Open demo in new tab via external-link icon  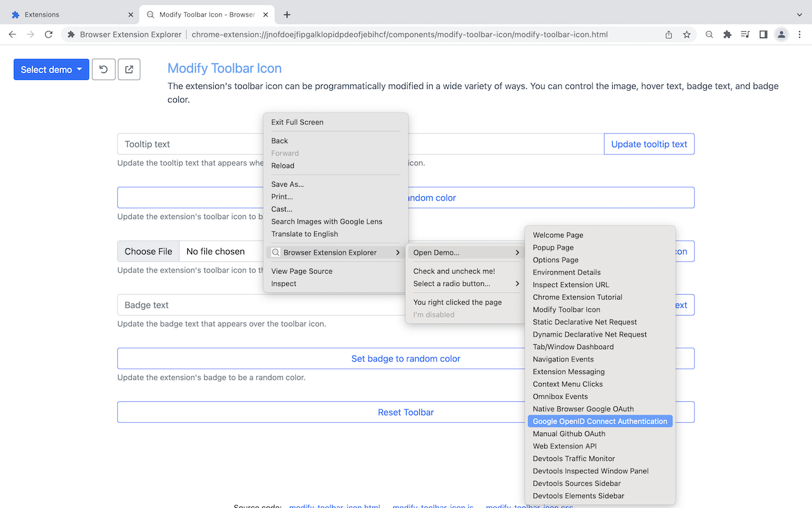129,69
